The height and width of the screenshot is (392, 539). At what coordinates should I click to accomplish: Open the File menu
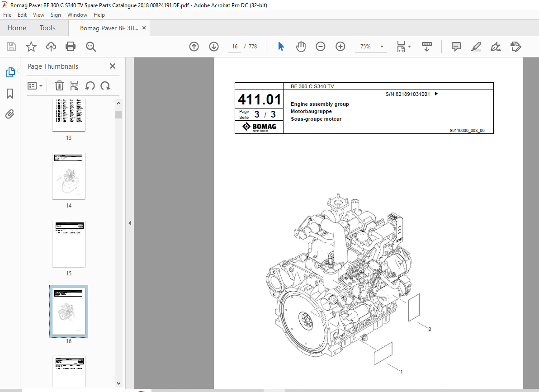[x=7, y=15]
